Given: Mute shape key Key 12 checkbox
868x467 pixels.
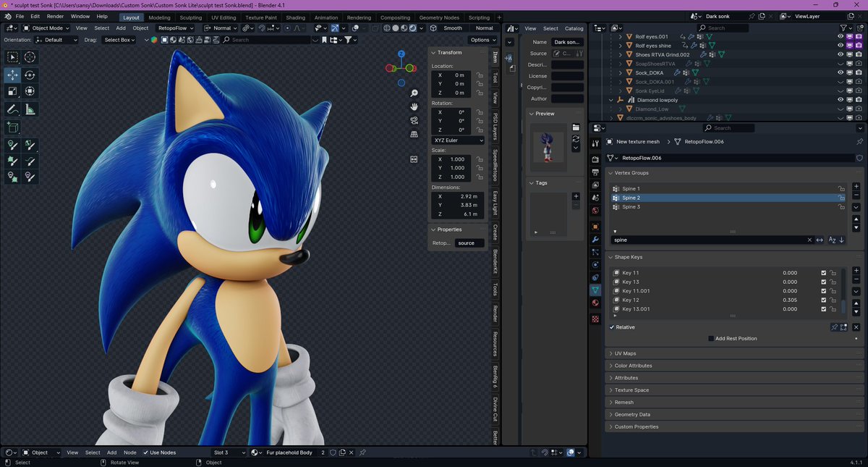Looking at the screenshot, I should 823,300.
